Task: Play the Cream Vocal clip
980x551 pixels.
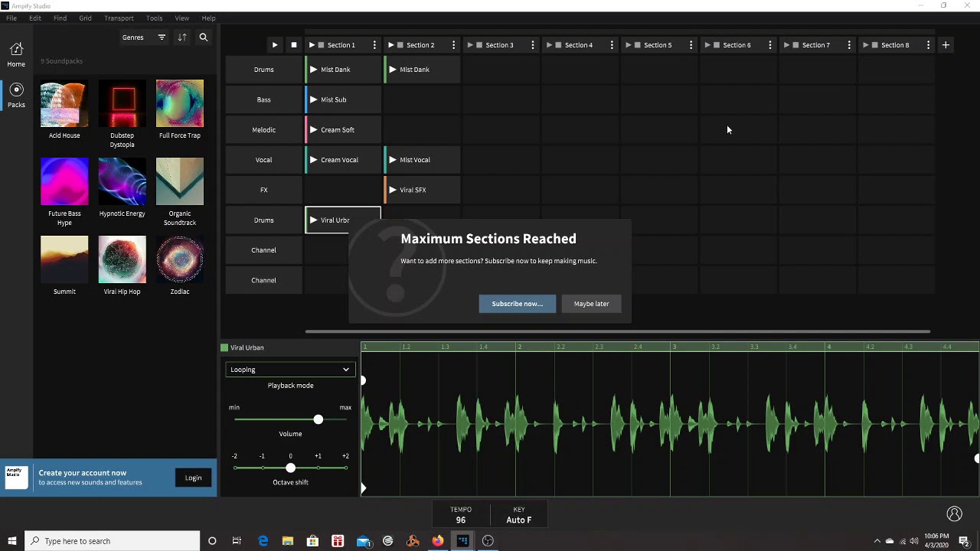Action: point(313,160)
